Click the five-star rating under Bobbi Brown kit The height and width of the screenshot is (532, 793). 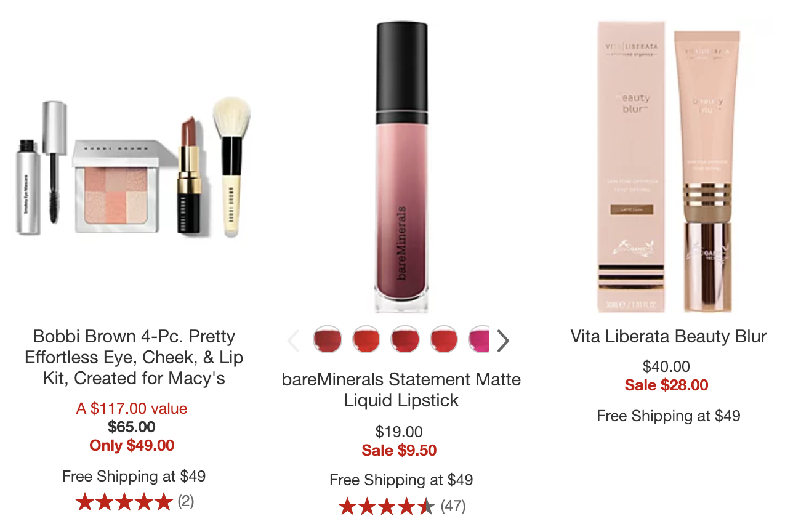pyautogui.click(x=124, y=502)
